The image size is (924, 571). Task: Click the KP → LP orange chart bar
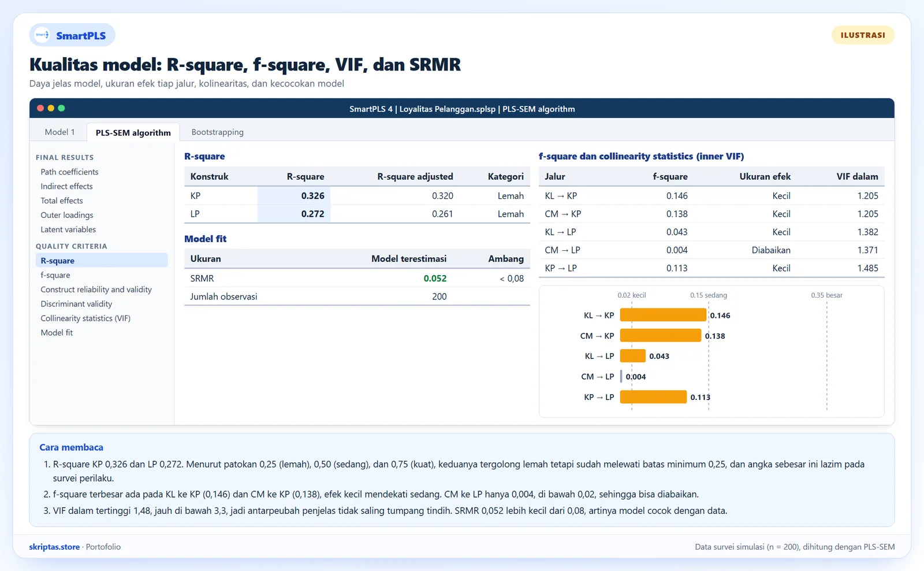653,397
